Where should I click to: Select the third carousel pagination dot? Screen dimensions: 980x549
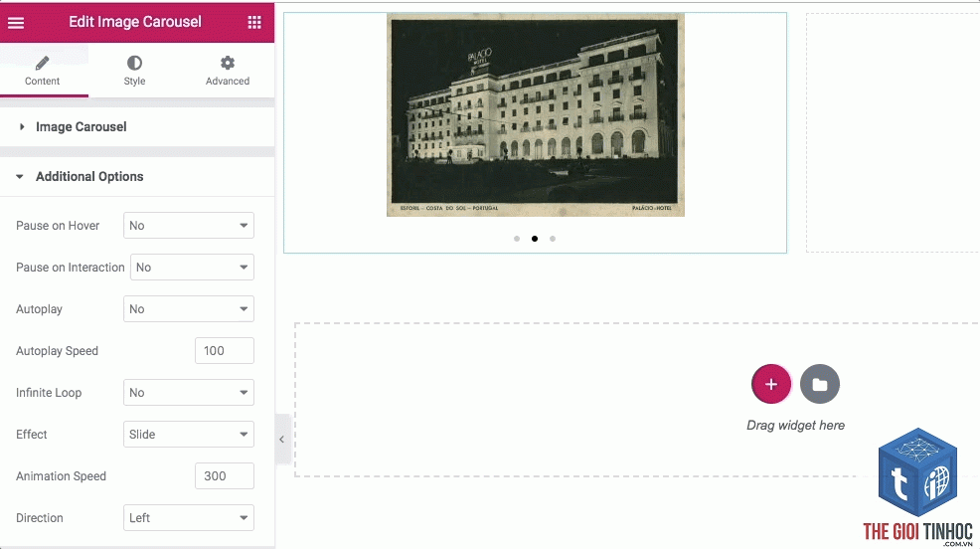click(553, 239)
